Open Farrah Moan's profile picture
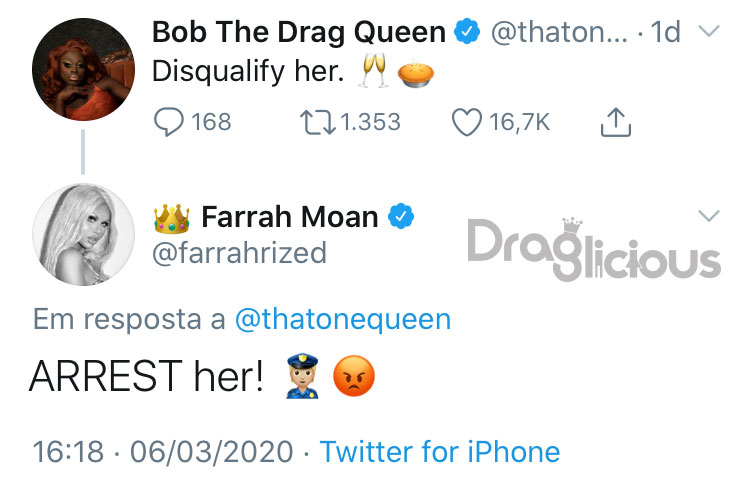The image size is (750, 484). [x=83, y=235]
